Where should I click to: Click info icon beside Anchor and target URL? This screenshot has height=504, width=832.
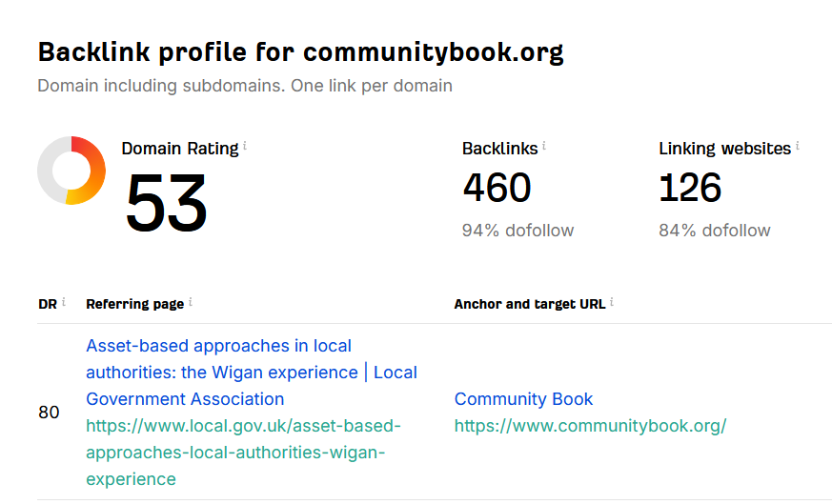click(612, 302)
